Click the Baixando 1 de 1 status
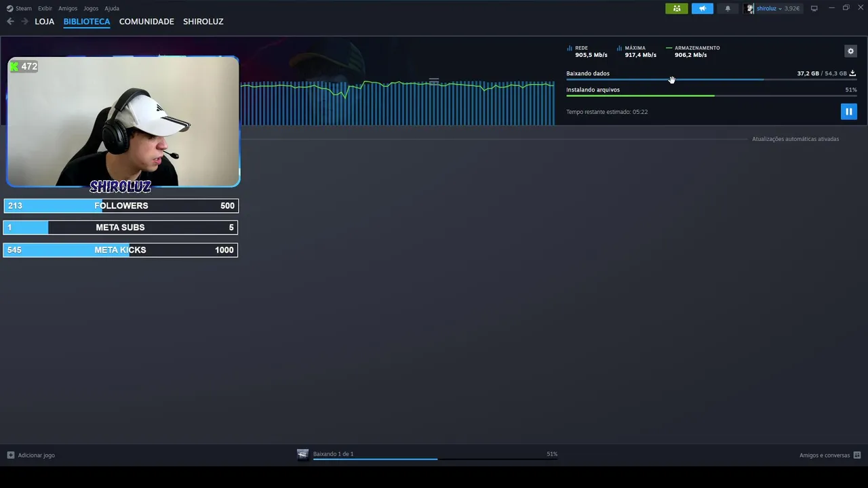The image size is (868, 488). (334, 454)
